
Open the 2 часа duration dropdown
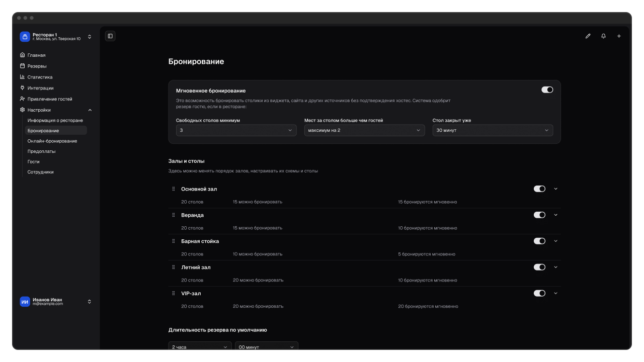coord(200,347)
